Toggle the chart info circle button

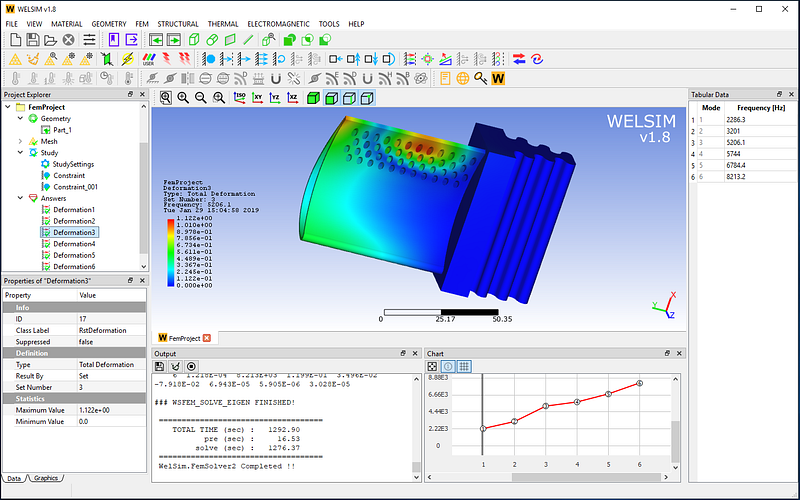[x=448, y=366]
